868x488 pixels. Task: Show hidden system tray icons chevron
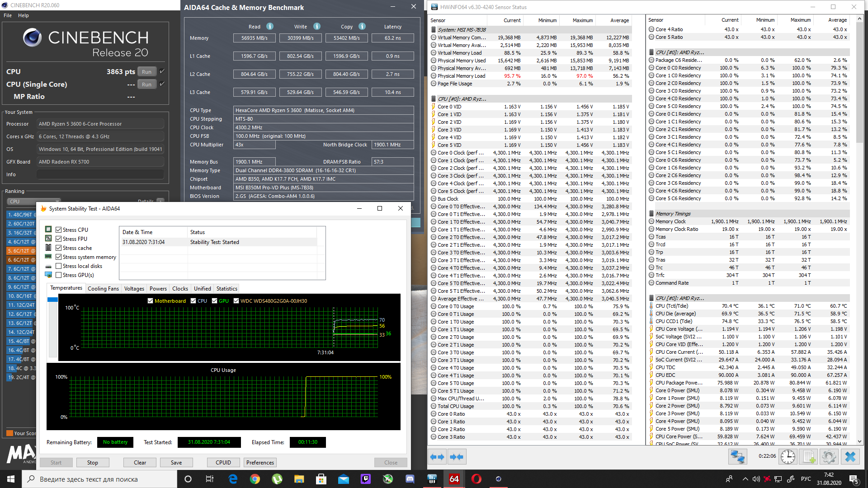(x=745, y=479)
